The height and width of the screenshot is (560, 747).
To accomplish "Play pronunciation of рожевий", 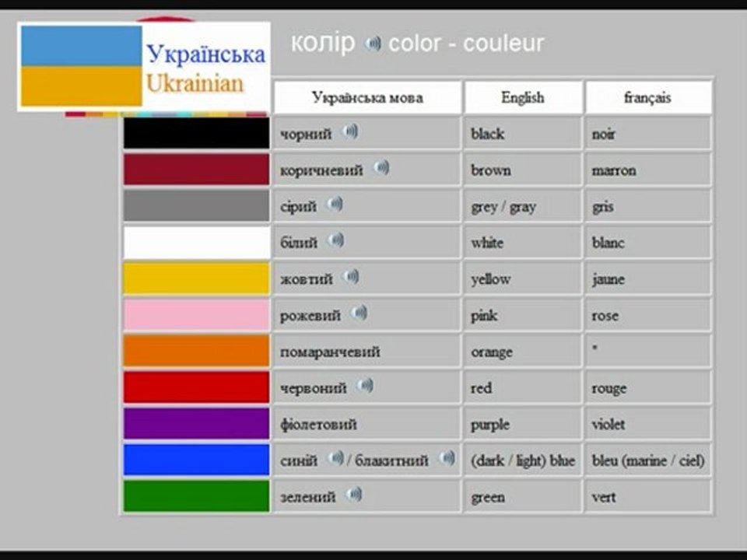I will (359, 313).
